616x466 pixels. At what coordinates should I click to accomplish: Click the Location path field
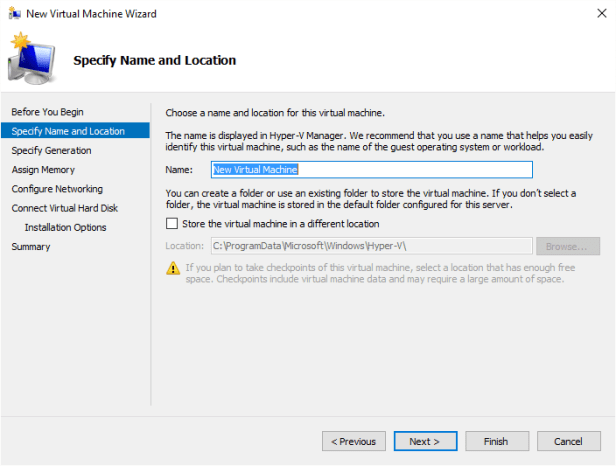coord(370,246)
